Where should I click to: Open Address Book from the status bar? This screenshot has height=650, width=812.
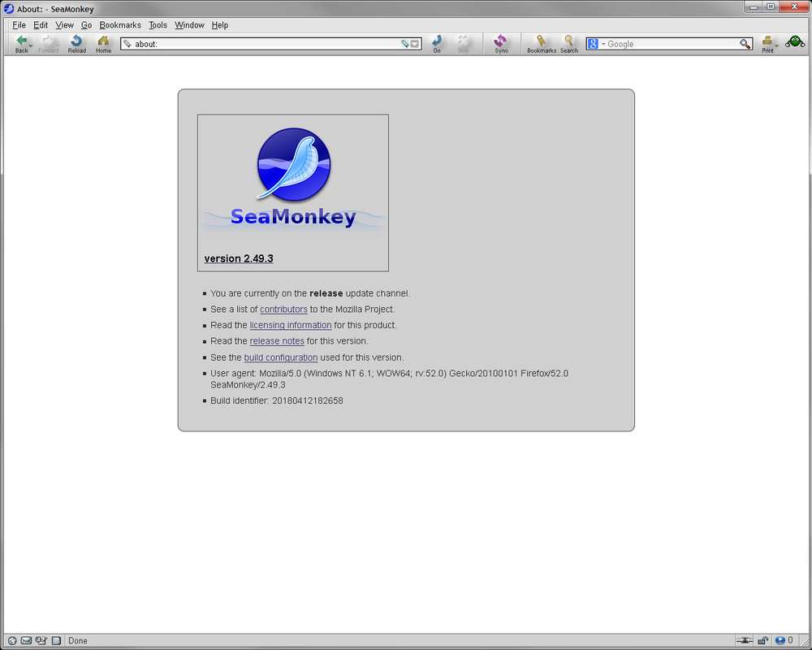click(56, 641)
